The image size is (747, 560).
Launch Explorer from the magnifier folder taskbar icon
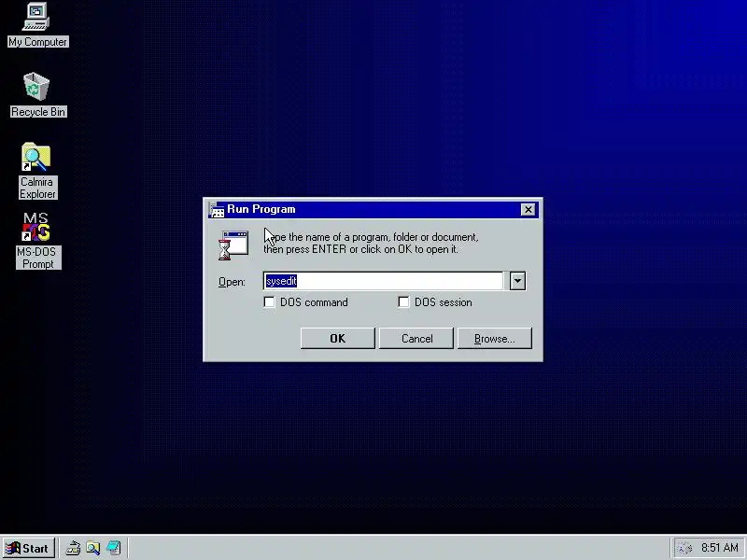click(92, 548)
